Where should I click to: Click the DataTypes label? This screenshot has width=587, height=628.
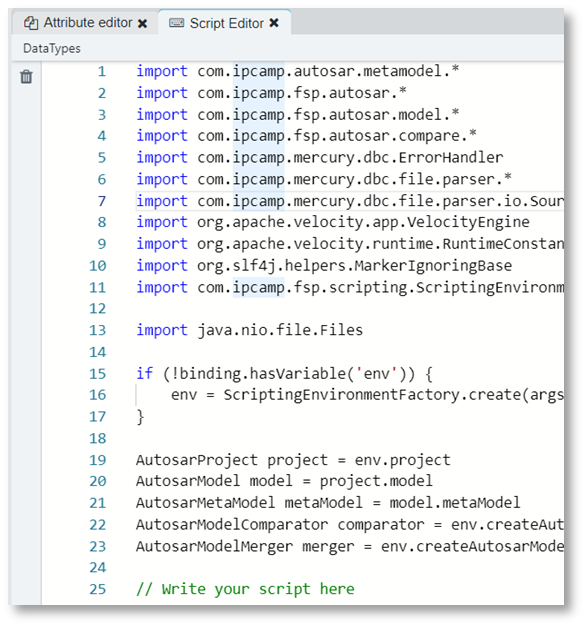(x=52, y=48)
